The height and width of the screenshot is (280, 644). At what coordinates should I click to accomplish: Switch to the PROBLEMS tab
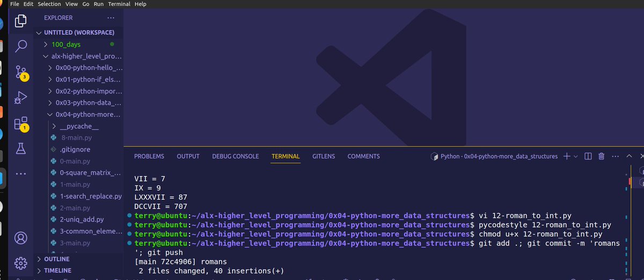click(x=149, y=156)
